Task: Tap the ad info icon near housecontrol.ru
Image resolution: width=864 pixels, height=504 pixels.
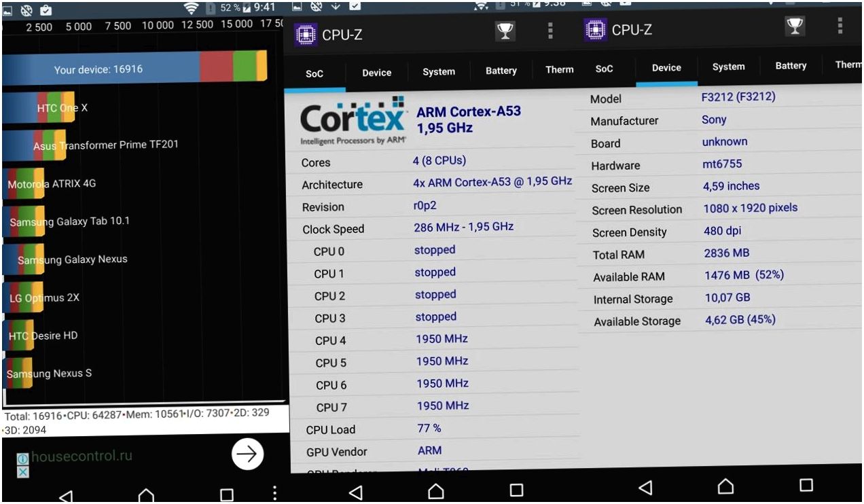Action: click(x=22, y=459)
